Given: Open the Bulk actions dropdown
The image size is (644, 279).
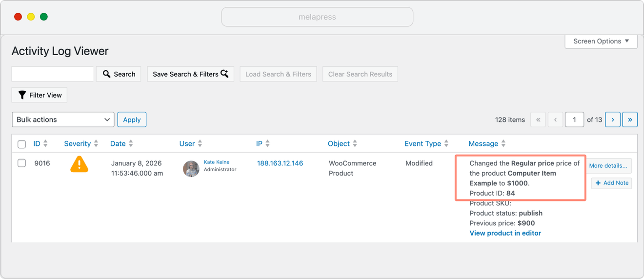Looking at the screenshot, I should pyautogui.click(x=63, y=120).
